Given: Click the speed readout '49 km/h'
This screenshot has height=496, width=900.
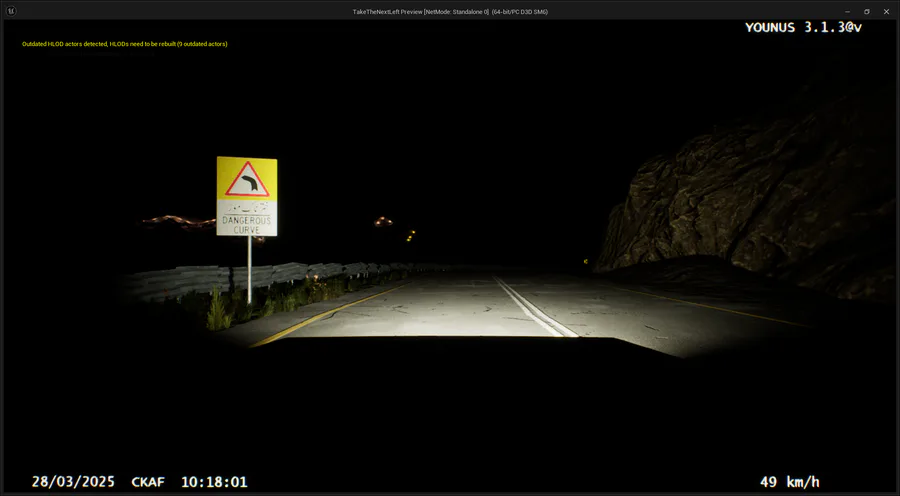Looking at the screenshot, I should [x=789, y=482].
